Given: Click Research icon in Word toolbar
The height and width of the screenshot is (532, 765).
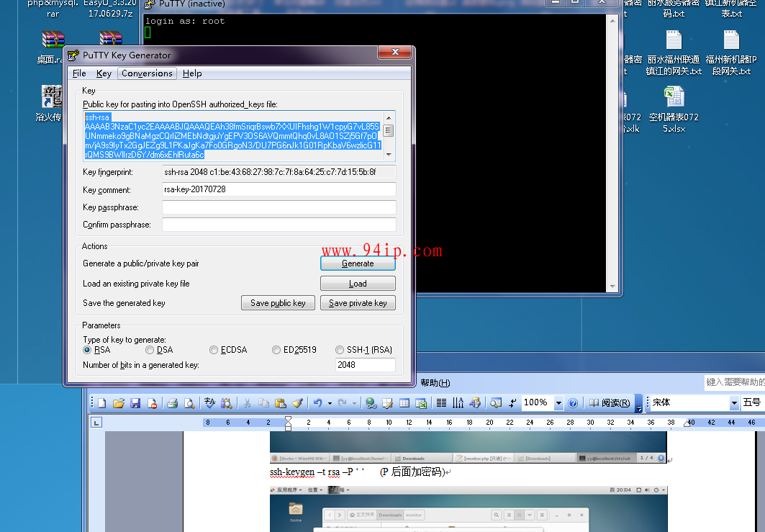Looking at the screenshot, I should tap(227, 403).
